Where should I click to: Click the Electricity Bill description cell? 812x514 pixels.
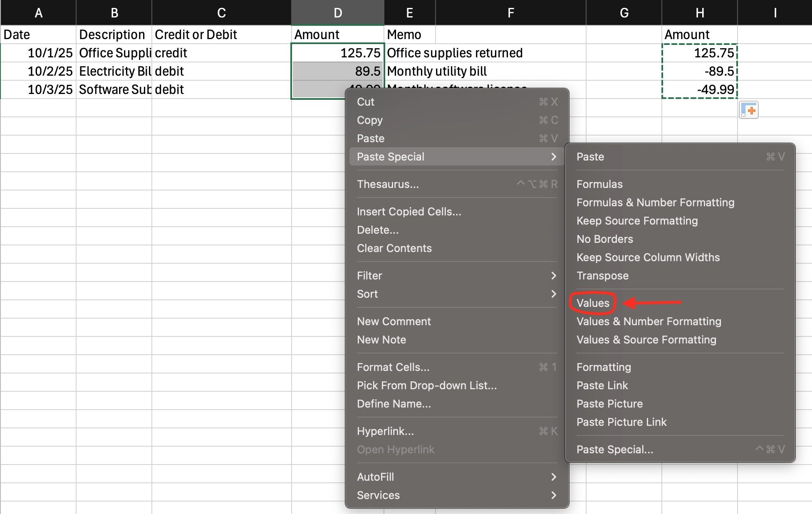(114, 71)
